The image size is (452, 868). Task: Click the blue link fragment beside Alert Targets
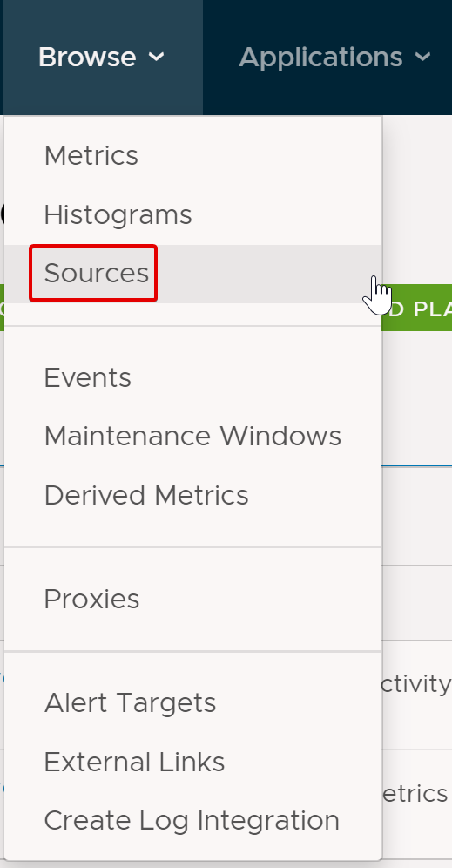(x=2, y=679)
